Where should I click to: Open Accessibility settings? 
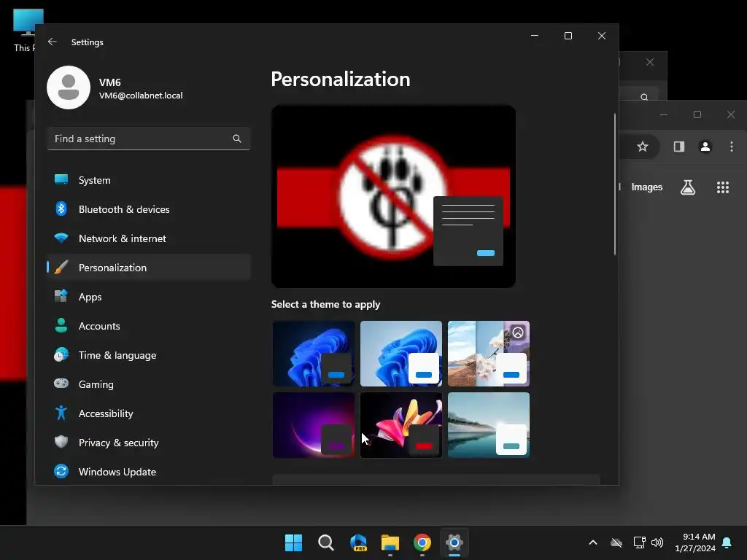pyautogui.click(x=149, y=413)
